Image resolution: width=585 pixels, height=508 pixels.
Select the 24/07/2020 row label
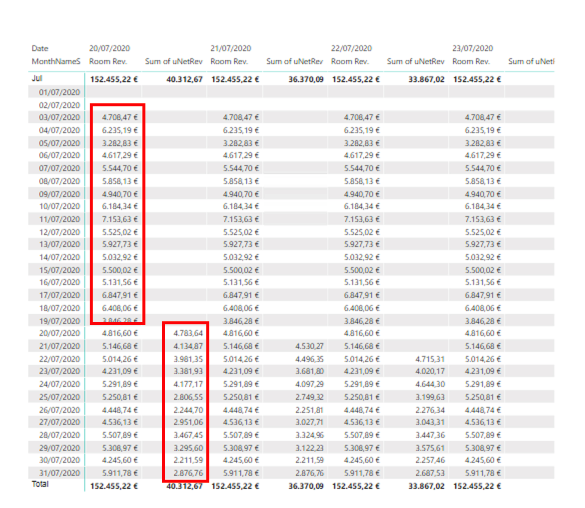[x=59, y=384]
